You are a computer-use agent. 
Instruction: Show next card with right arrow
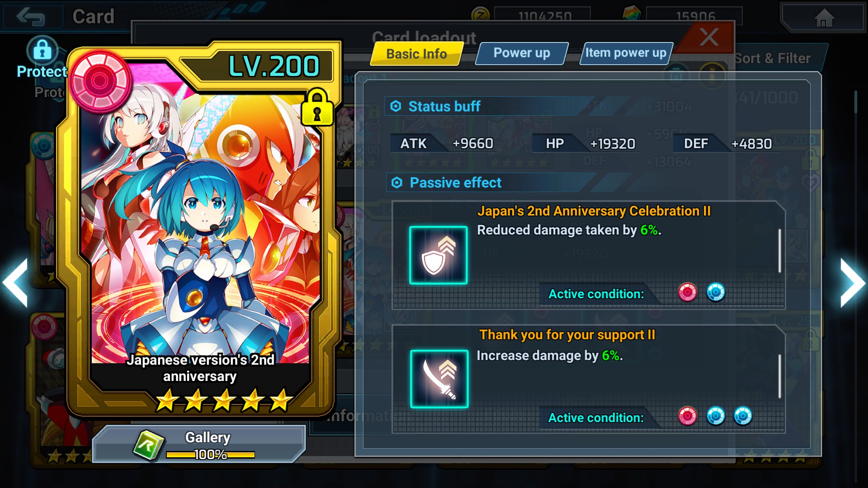pos(853,283)
